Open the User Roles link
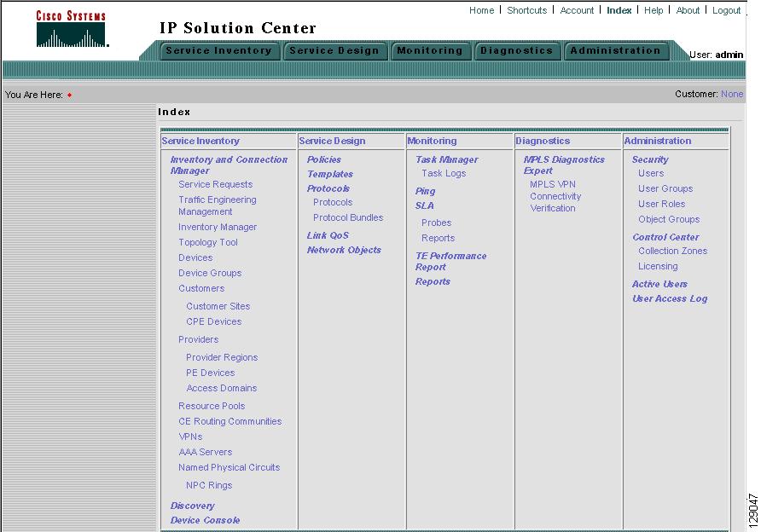761x532 pixels. [x=661, y=204]
